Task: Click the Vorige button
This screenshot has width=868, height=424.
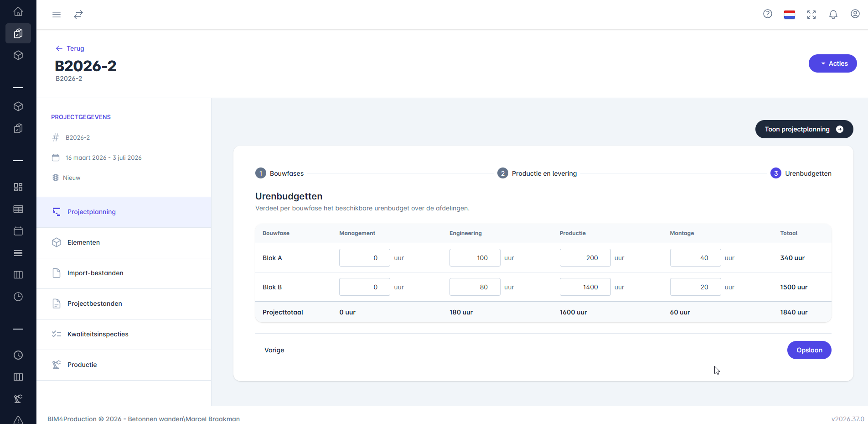Action: (x=274, y=350)
